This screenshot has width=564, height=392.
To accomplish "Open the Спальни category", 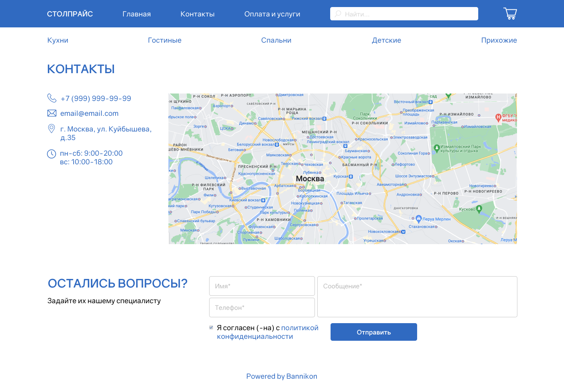I will tap(276, 40).
